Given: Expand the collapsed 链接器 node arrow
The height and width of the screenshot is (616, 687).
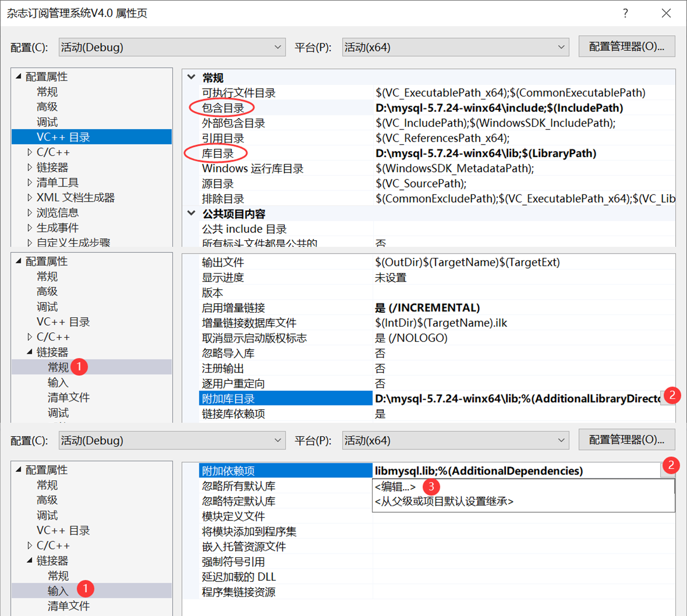Looking at the screenshot, I should coord(30,167).
